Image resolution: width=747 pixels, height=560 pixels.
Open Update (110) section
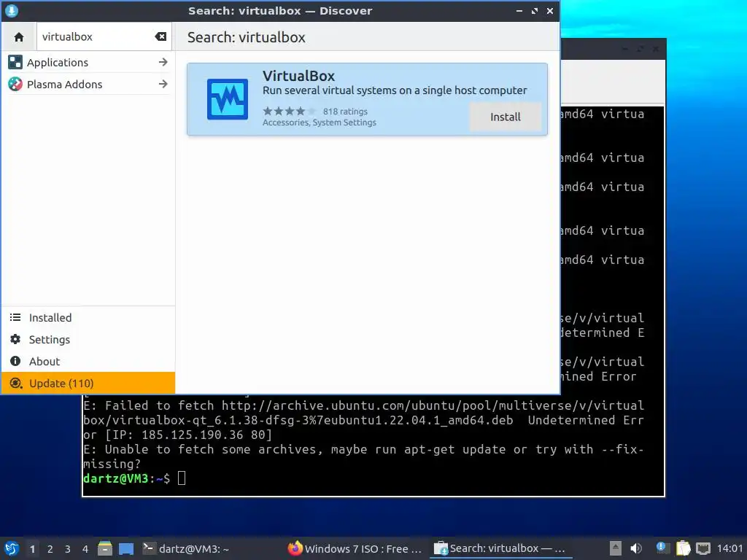click(x=88, y=384)
